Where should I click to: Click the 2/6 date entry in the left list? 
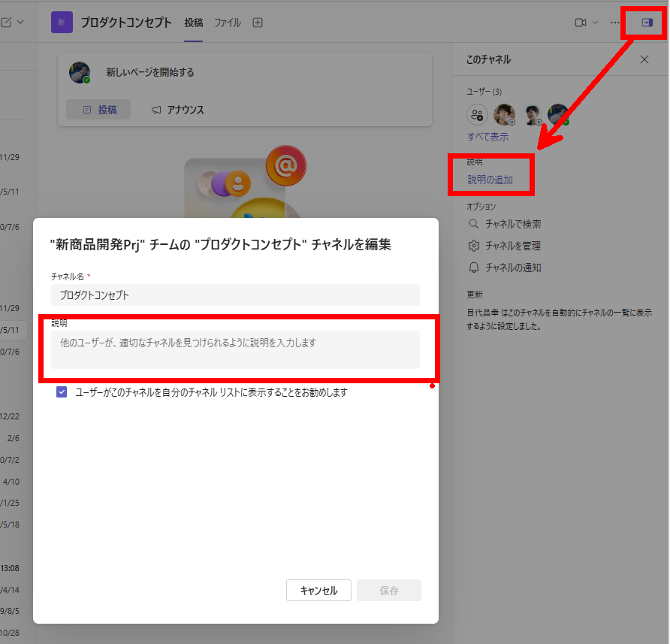[x=14, y=438]
